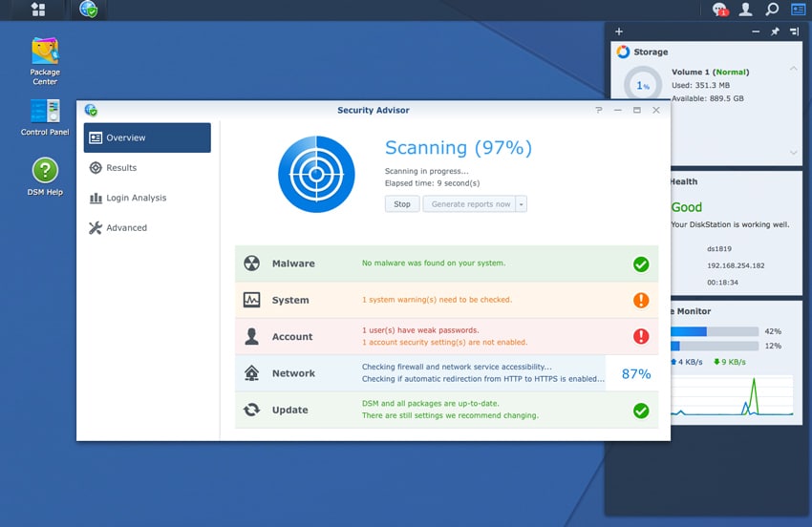Click the Network category label
Screen dimensions: 812x527
(293, 373)
